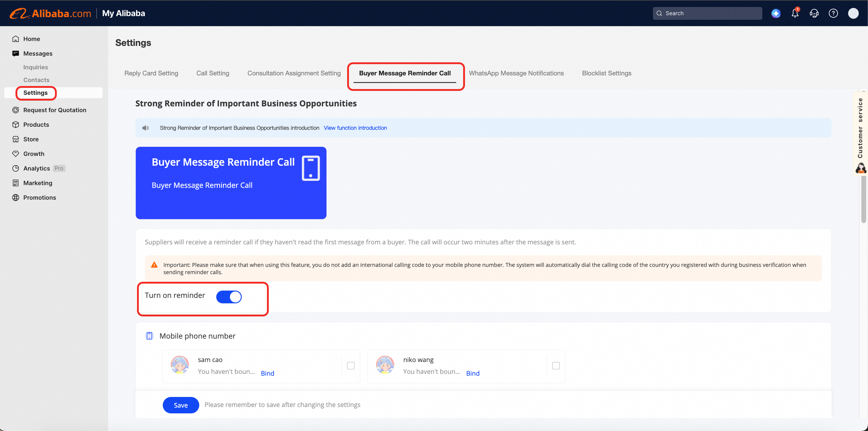Open the user profile avatar

(853, 13)
